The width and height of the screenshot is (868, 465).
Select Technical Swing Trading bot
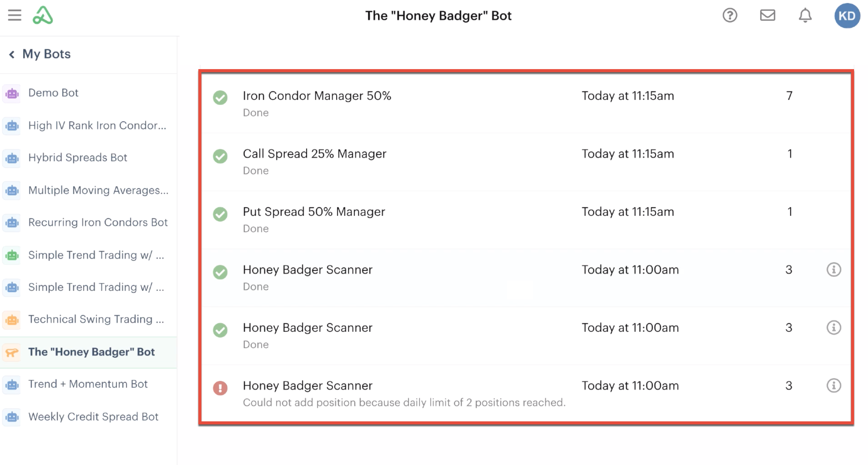point(96,319)
